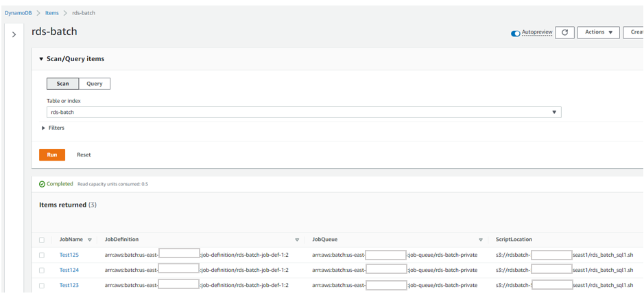The image size is (644, 298).
Task: Click the ScriptLocation column header
Action: [x=514, y=240]
